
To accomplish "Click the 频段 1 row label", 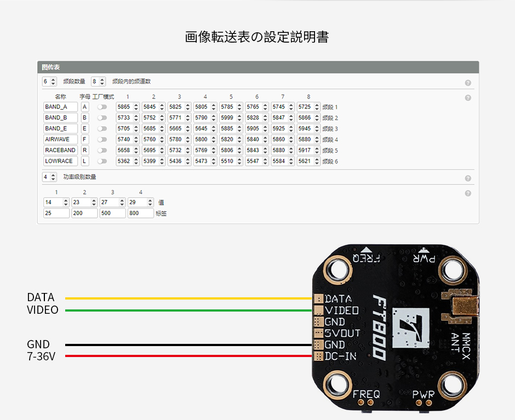I will click(x=330, y=107).
